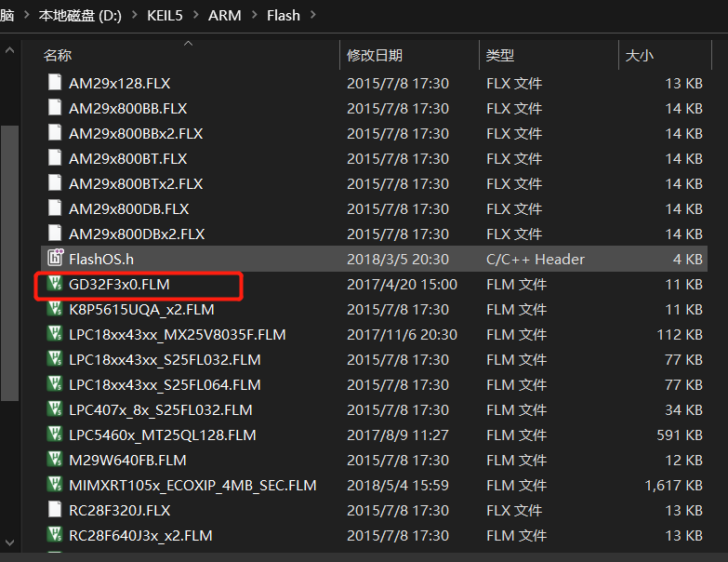728x562 pixels.
Task: Click the LPC5460x_MT25QL128.FLM icon
Action: pyautogui.click(x=55, y=434)
